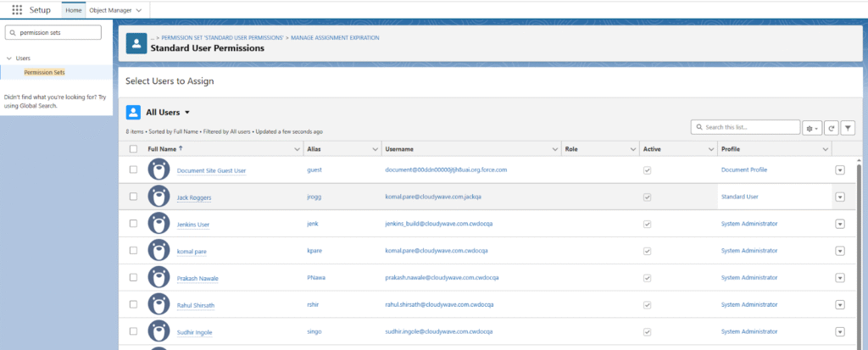Image resolution: width=868 pixels, height=350 pixels.
Task: Open row actions menu for Jenkins User
Action: (840, 224)
